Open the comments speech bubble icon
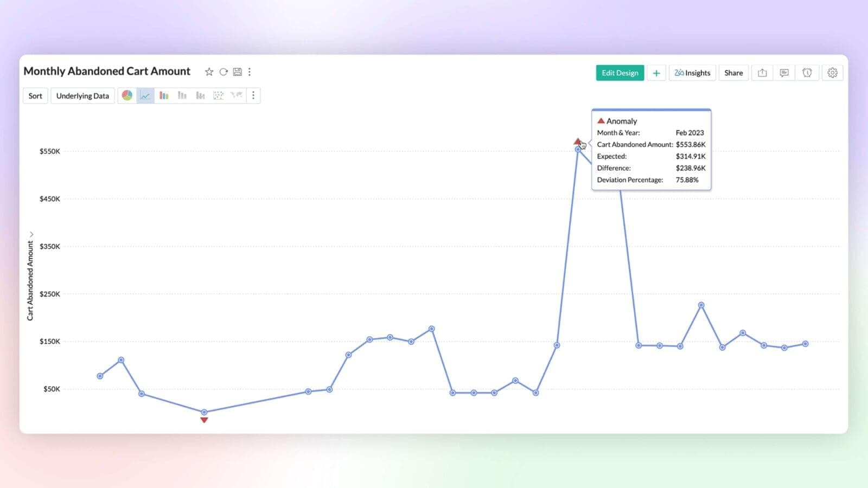 click(784, 73)
